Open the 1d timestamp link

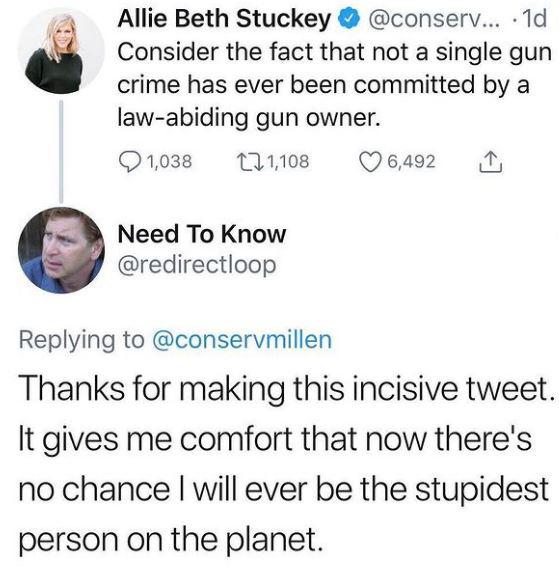click(x=534, y=19)
